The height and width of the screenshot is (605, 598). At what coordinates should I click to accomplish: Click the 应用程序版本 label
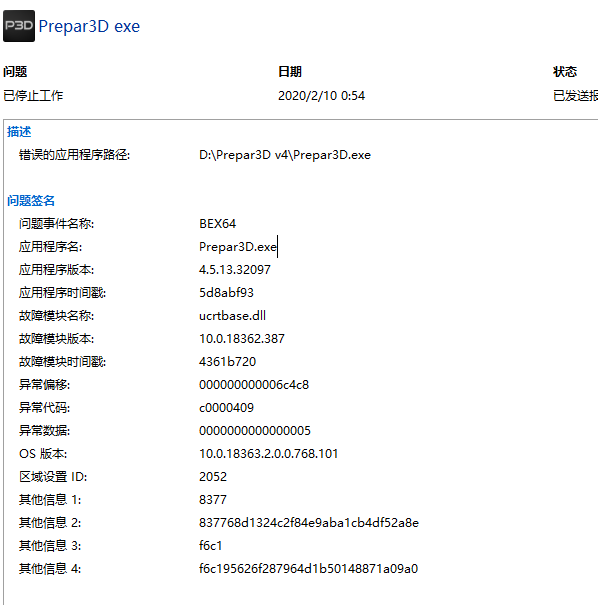pos(56,270)
